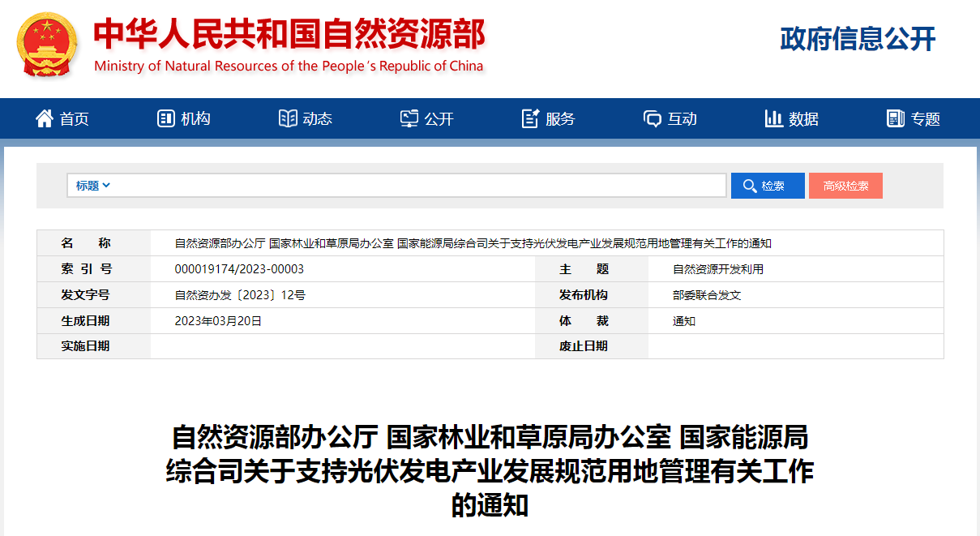Viewport: 980px width, 536px height.
Task: Click the 发布机构 label
Action: [x=584, y=295]
